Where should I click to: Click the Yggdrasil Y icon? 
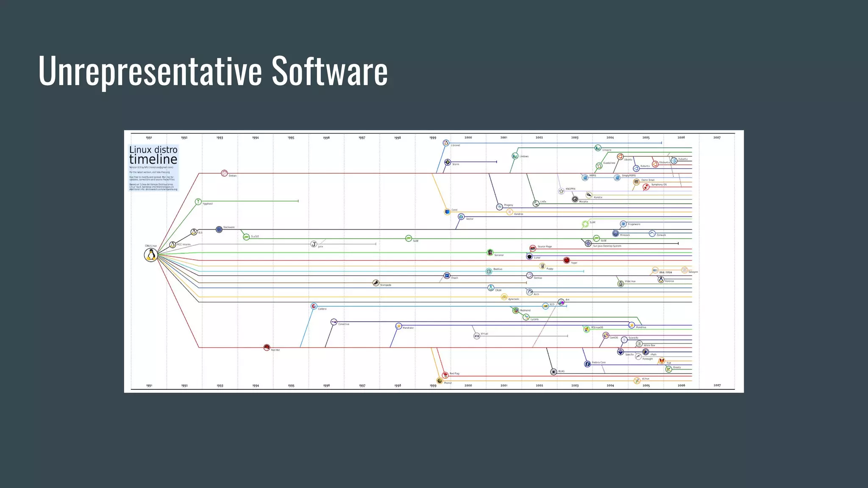(198, 201)
